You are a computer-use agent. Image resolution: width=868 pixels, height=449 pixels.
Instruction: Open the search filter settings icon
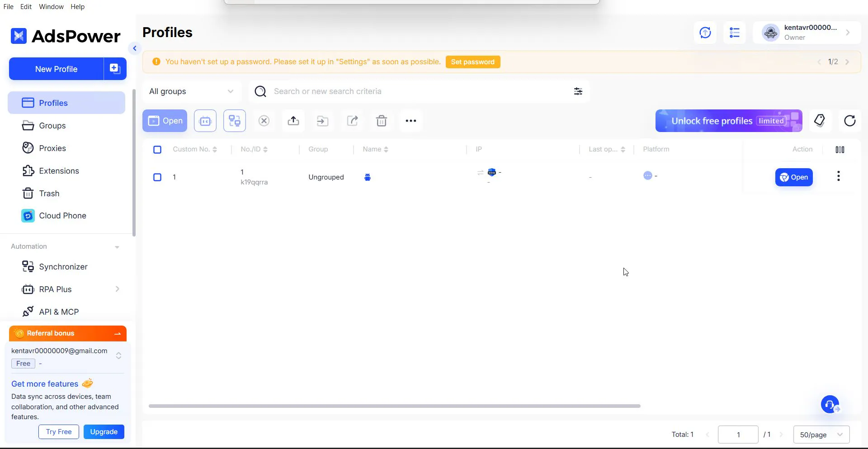[x=578, y=91]
